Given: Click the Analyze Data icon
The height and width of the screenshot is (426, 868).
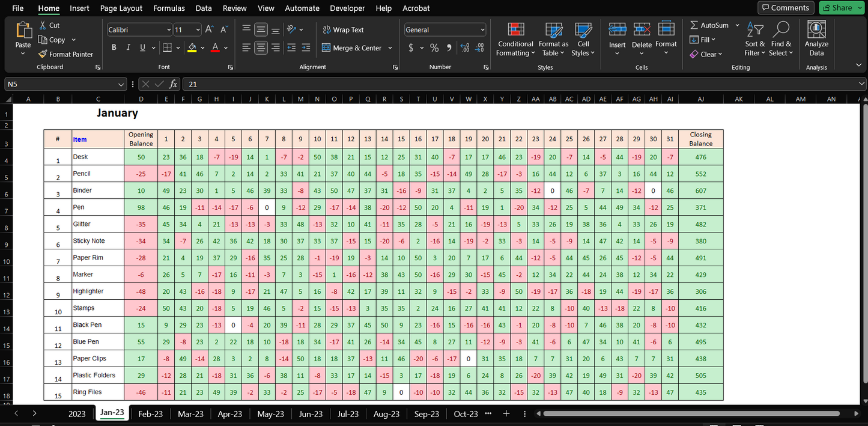Looking at the screenshot, I should 816,30.
